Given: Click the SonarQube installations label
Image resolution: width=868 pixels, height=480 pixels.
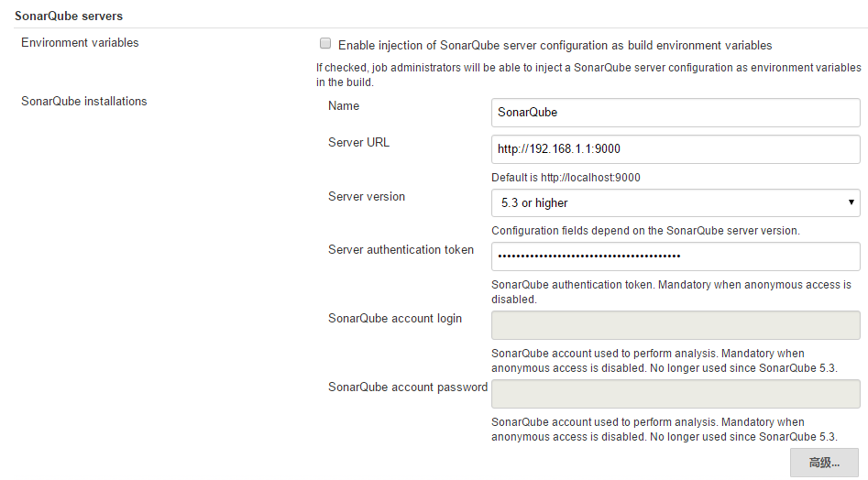Looking at the screenshot, I should [84, 101].
